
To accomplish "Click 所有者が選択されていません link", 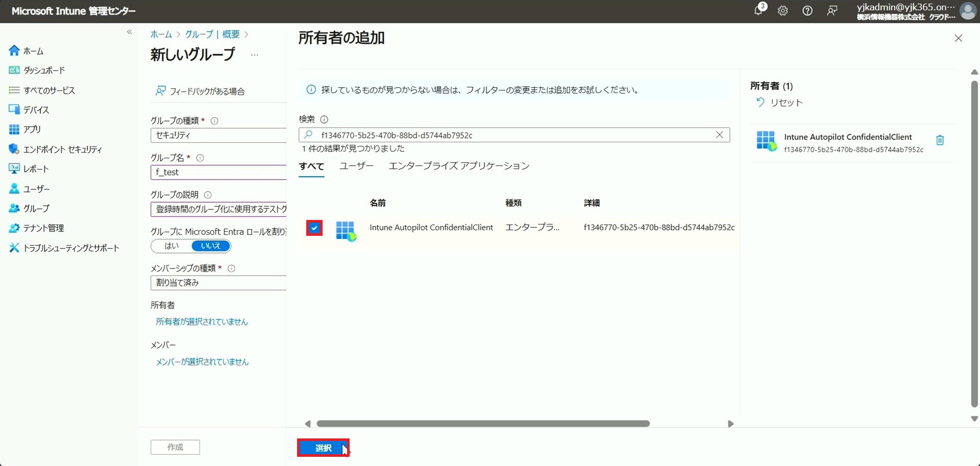I will (x=202, y=322).
